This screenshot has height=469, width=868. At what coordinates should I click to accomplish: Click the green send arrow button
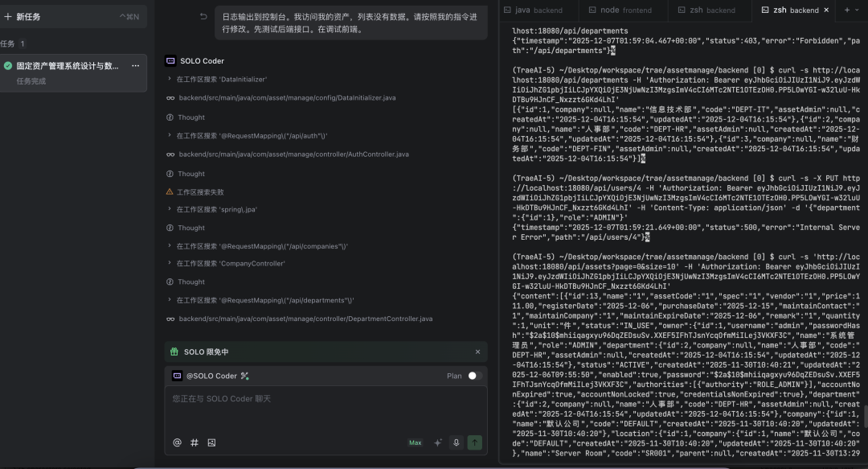pyautogui.click(x=475, y=442)
